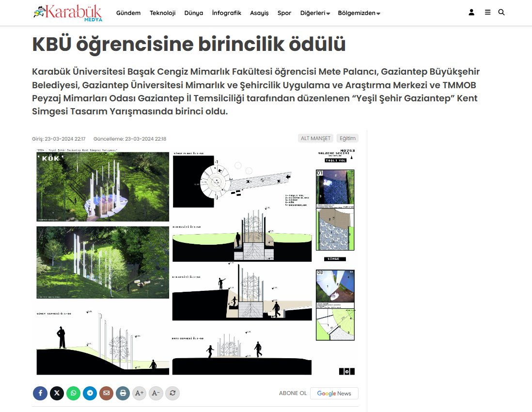This screenshot has height=412, width=532.
Task: Go to Teknoloji section
Action: [x=162, y=13]
